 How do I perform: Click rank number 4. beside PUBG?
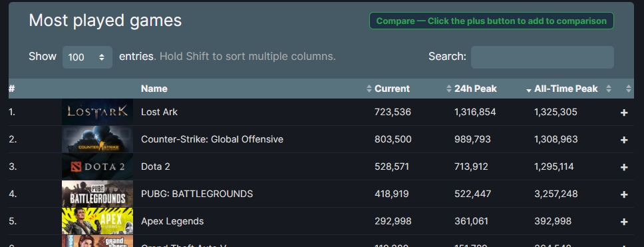click(x=13, y=194)
